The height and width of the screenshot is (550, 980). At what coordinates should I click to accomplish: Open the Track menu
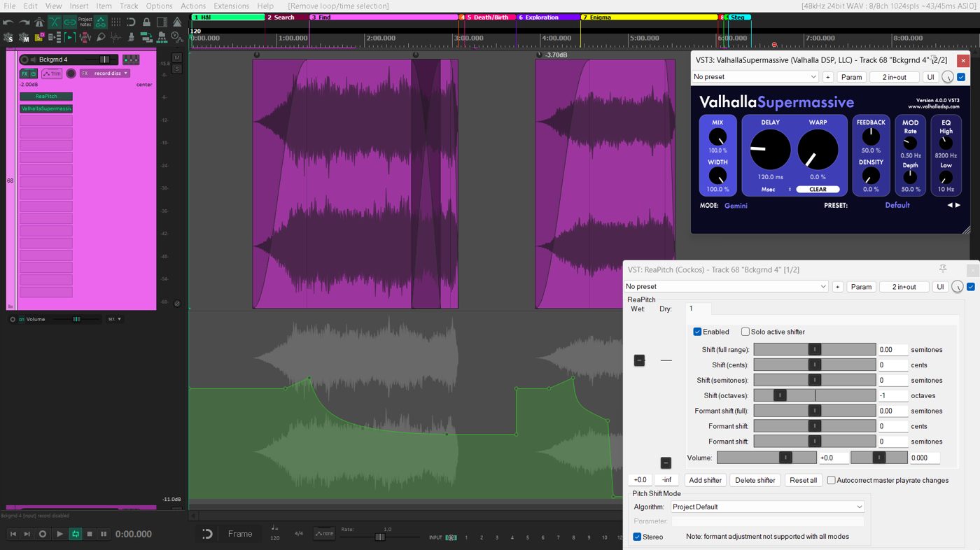pyautogui.click(x=129, y=6)
